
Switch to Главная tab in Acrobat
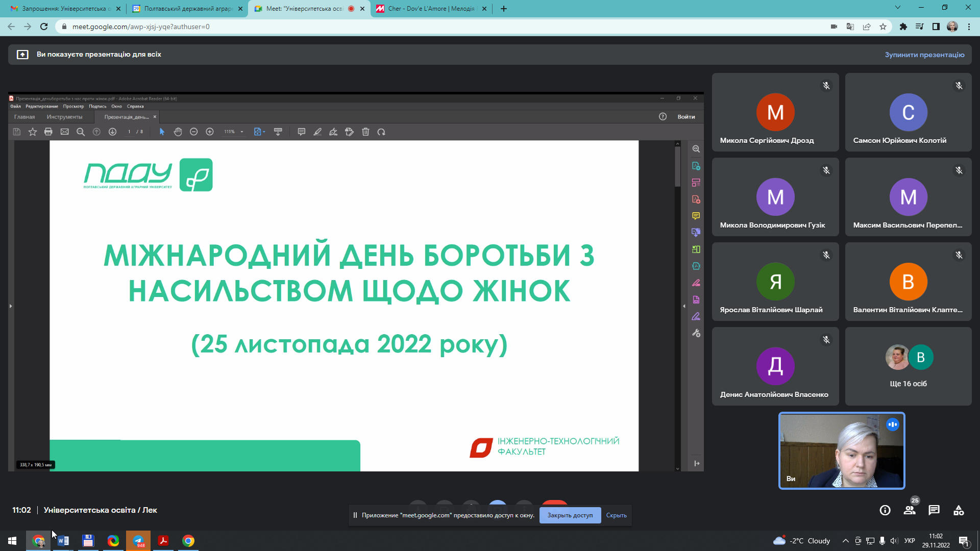point(24,117)
